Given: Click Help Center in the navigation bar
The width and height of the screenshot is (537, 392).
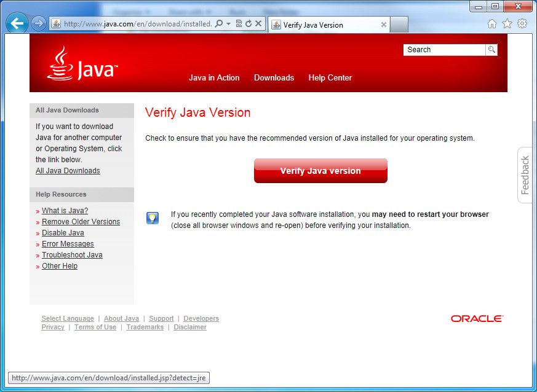Looking at the screenshot, I should pos(330,78).
